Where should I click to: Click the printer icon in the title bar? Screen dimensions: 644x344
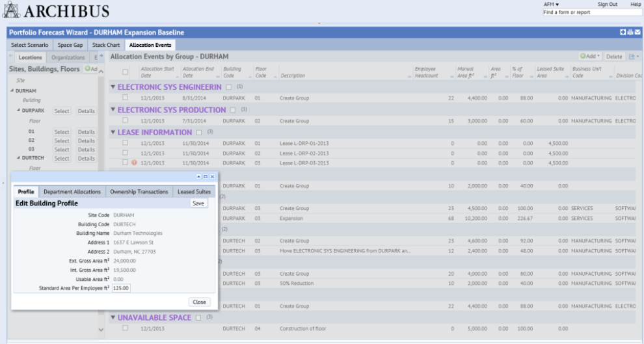(x=630, y=32)
